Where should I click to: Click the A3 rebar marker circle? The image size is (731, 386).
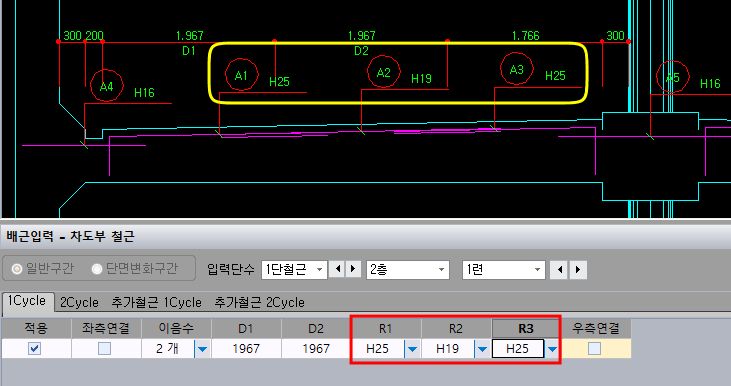click(x=517, y=69)
